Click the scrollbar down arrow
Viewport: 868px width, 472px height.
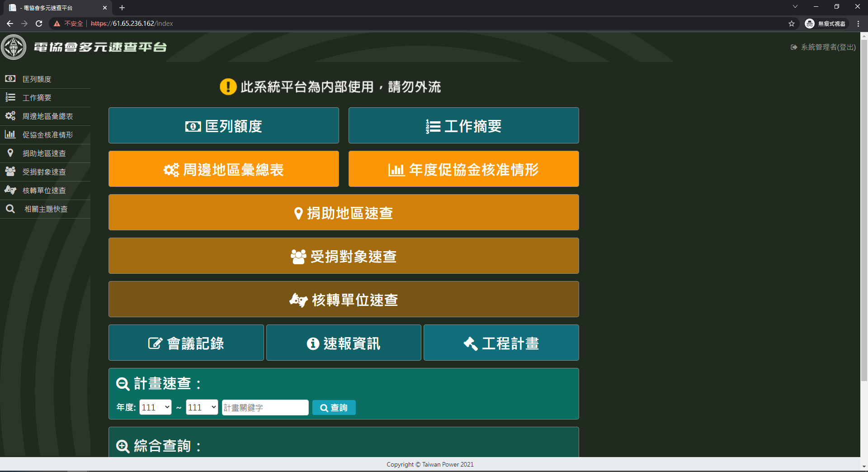[x=864, y=466]
